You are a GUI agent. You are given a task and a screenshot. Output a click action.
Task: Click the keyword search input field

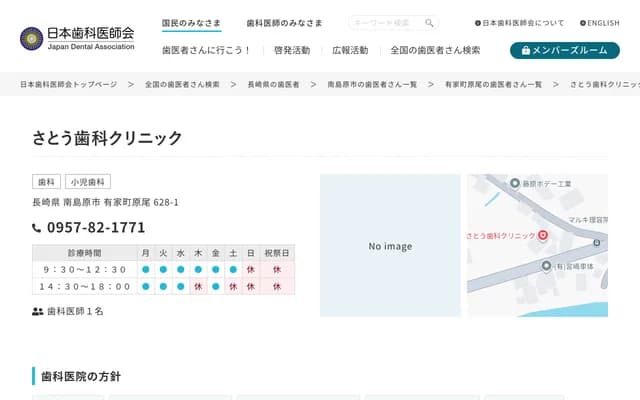(x=385, y=23)
